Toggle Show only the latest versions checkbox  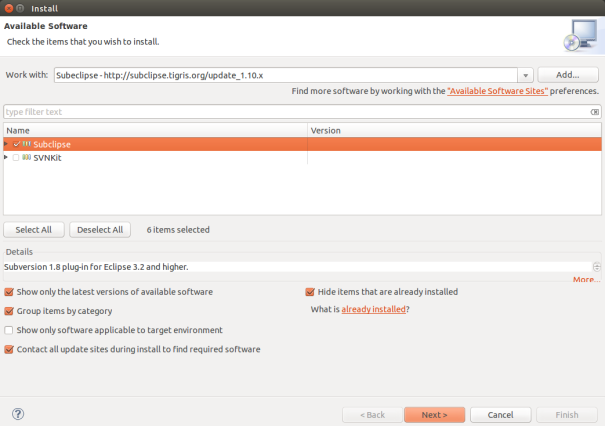pyautogui.click(x=8, y=292)
